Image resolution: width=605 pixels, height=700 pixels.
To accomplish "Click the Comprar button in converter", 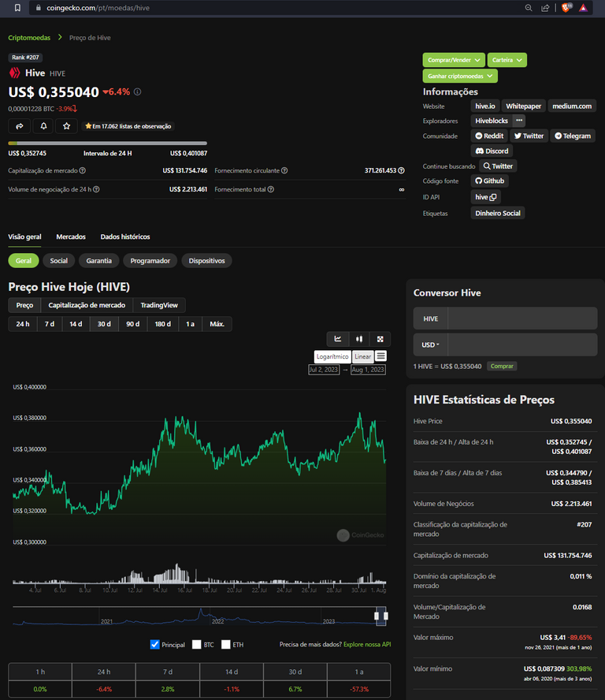I will click(x=502, y=366).
